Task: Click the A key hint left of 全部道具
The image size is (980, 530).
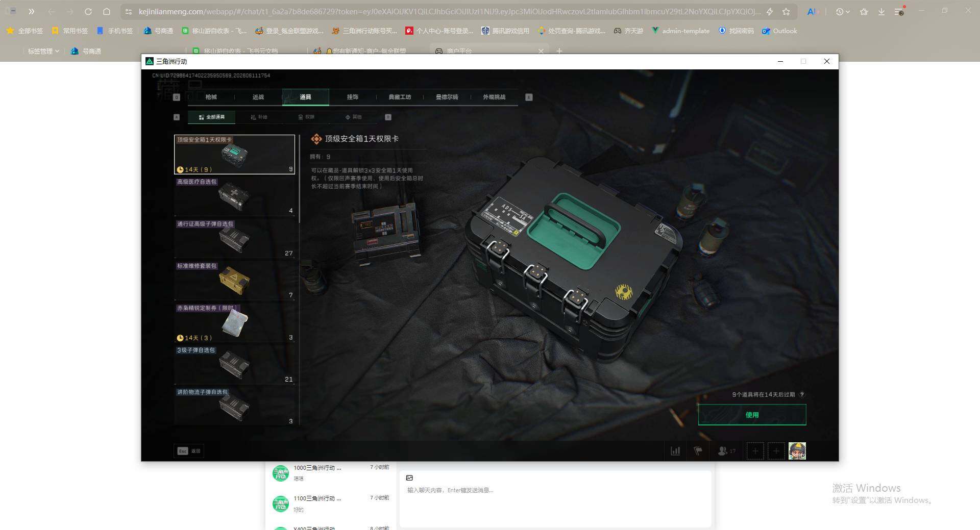Action: pyautogui.click(x=177, y=117)
